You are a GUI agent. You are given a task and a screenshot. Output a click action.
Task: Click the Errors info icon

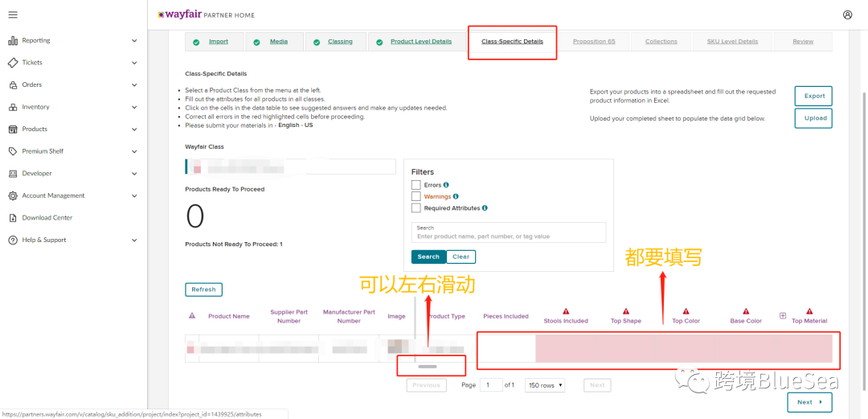click(x=446, y=184)
